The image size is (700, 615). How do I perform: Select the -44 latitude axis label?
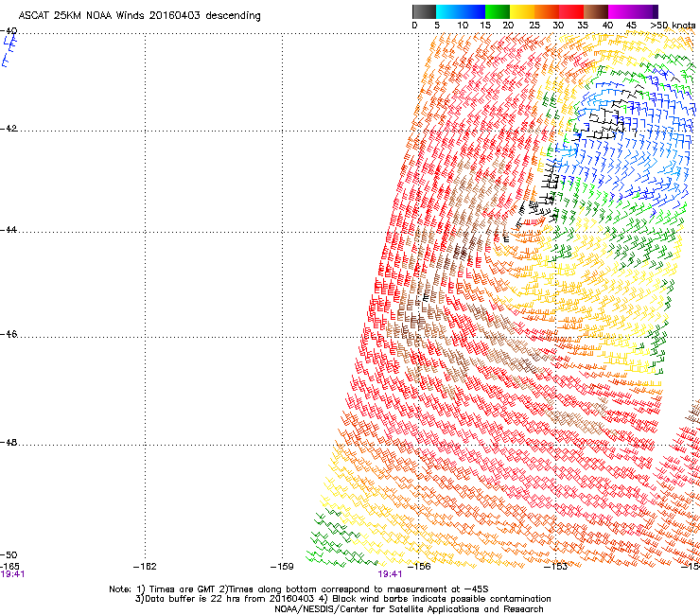pos(9,230)
